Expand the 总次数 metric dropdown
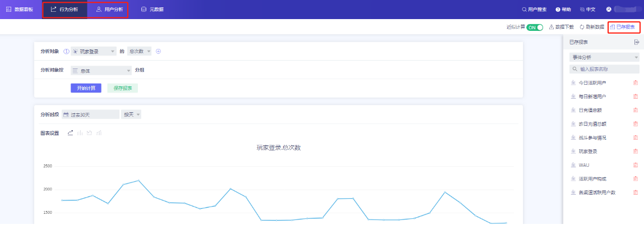 coord(139,52)
